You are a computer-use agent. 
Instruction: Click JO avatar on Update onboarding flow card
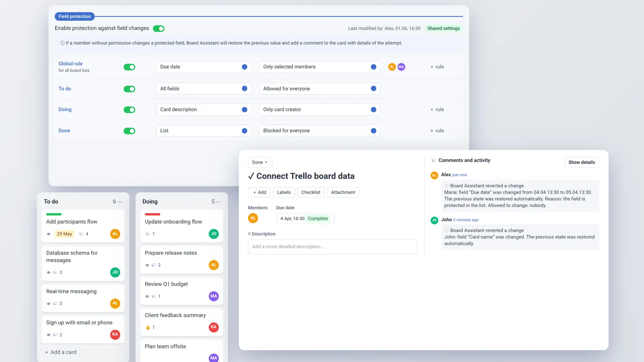(214, 234)
